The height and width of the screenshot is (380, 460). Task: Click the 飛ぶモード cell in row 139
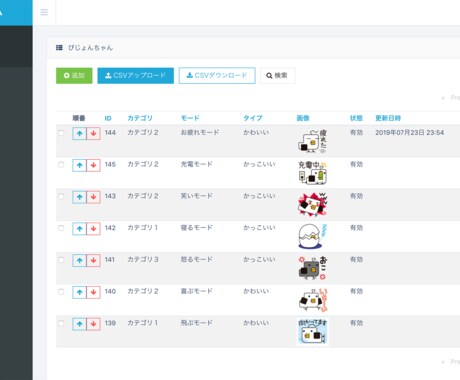(x=197, y=323)
